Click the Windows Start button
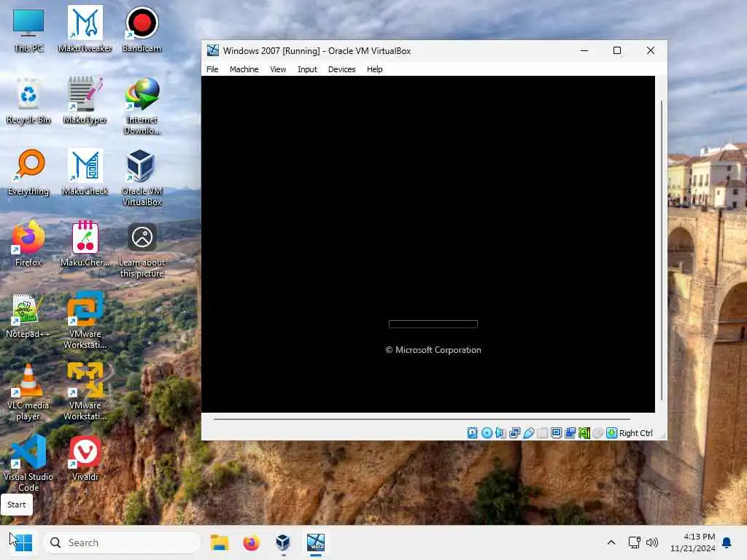The image size is (747, 560). [x=22, y=542]
